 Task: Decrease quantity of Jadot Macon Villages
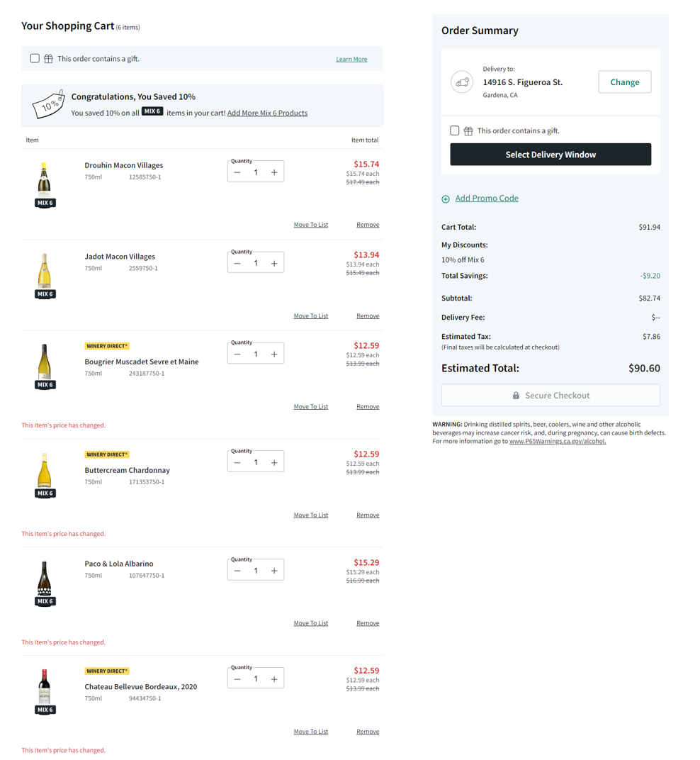237,264
